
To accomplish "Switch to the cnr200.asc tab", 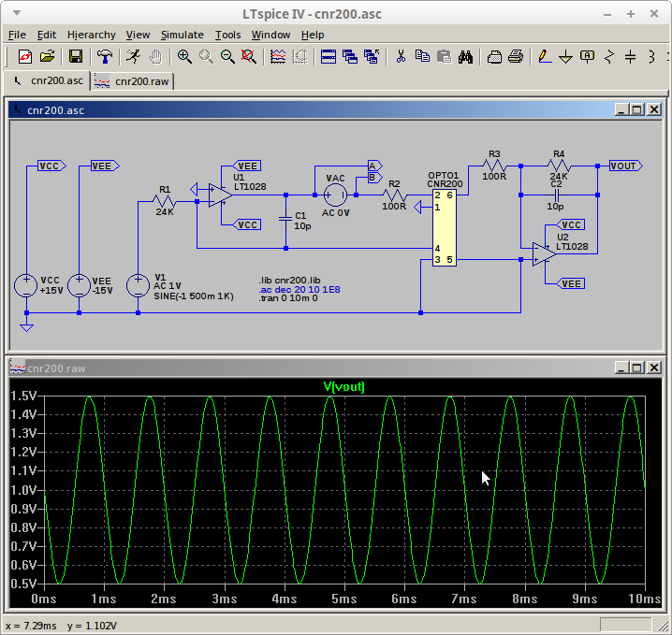I will pyautogui.click(x=47, y=81).
